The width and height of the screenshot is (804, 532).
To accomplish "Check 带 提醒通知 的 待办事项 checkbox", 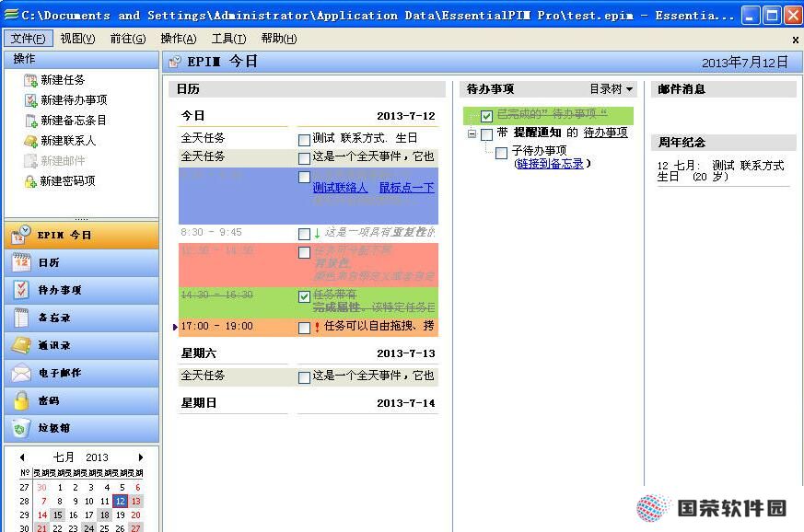I will tap(486, 134).
